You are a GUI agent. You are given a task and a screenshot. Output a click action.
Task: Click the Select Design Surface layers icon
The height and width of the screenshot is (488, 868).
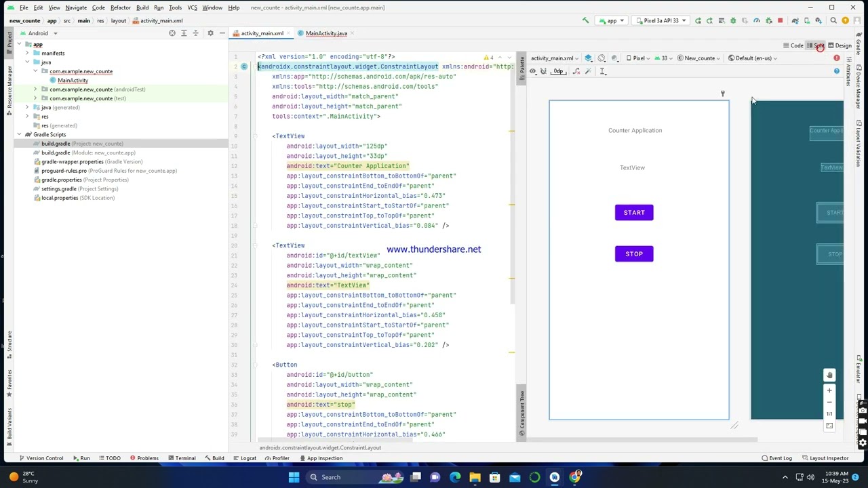[589, 58]
